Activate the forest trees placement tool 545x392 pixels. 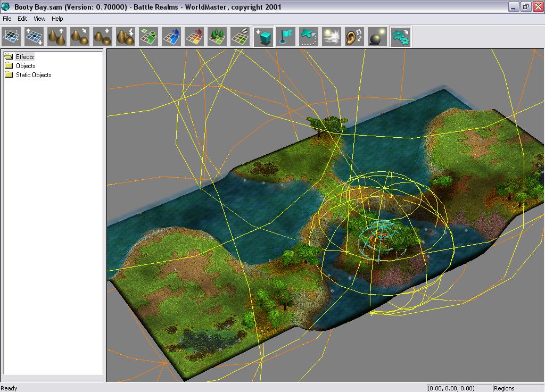[x=217, y=37]
